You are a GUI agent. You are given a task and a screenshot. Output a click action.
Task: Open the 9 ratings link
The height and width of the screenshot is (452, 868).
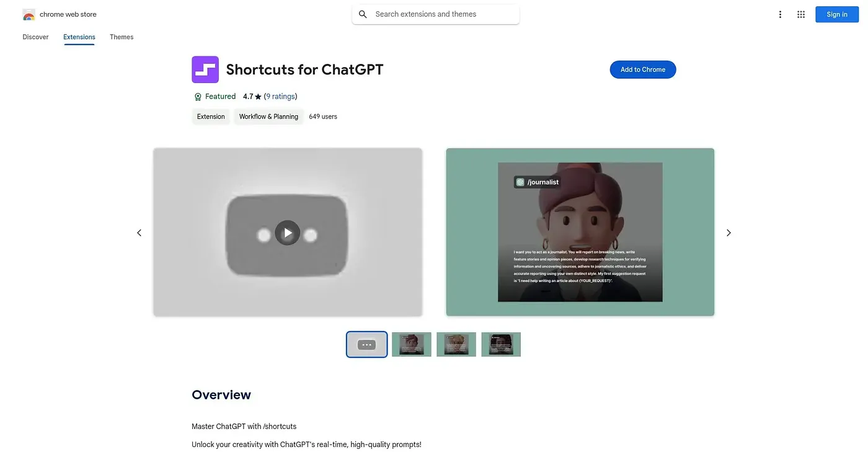coord(281,97)
